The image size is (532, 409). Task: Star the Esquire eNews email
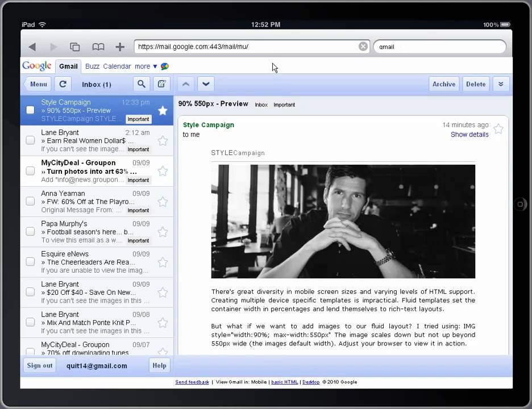pos(163,262)
